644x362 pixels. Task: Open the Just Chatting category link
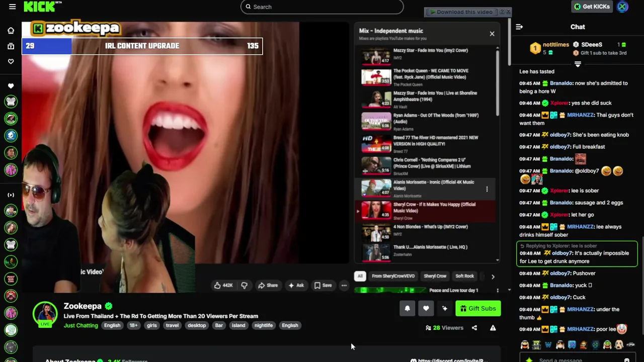click(80, 325)
